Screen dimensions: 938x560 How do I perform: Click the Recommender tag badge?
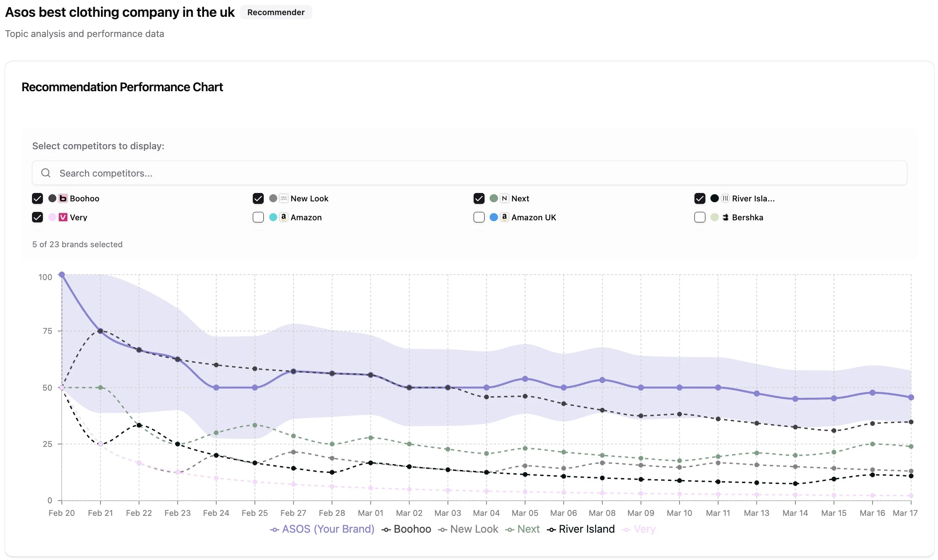[276, 12]
